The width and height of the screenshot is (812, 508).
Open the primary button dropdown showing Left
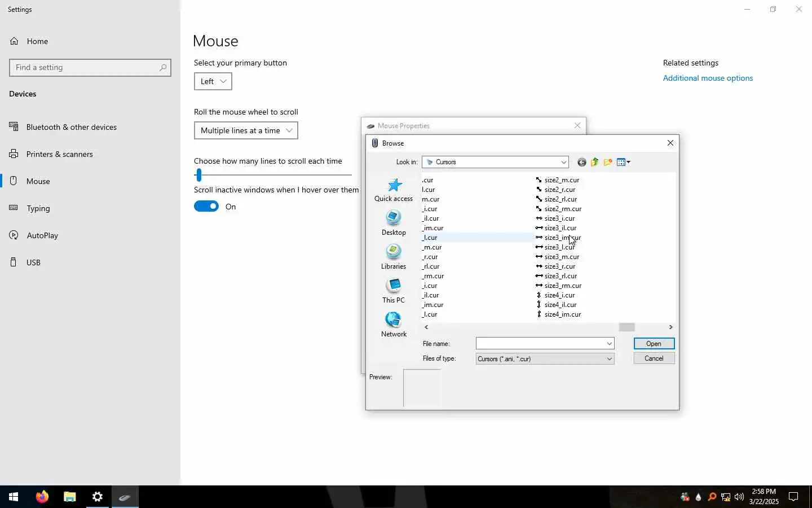(213, 81)
